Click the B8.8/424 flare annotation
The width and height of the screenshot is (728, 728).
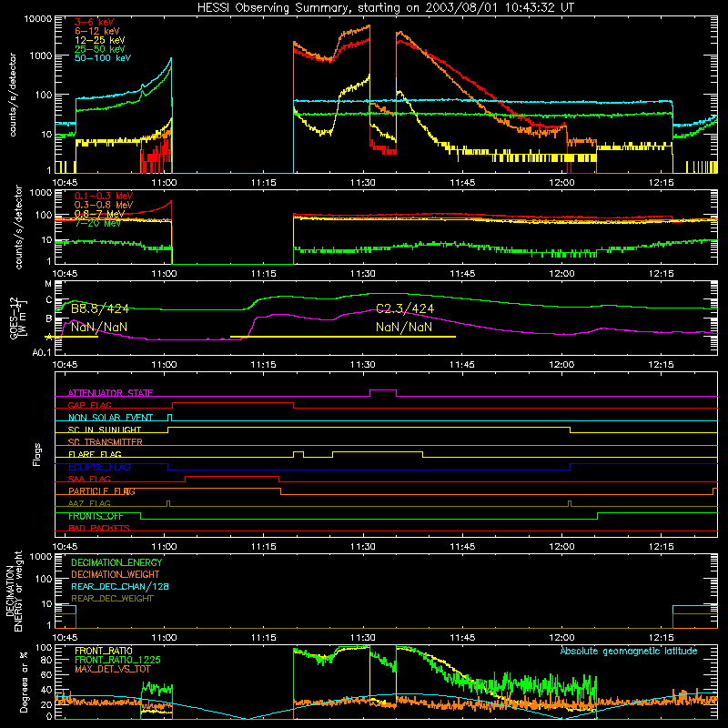[100, 308]
